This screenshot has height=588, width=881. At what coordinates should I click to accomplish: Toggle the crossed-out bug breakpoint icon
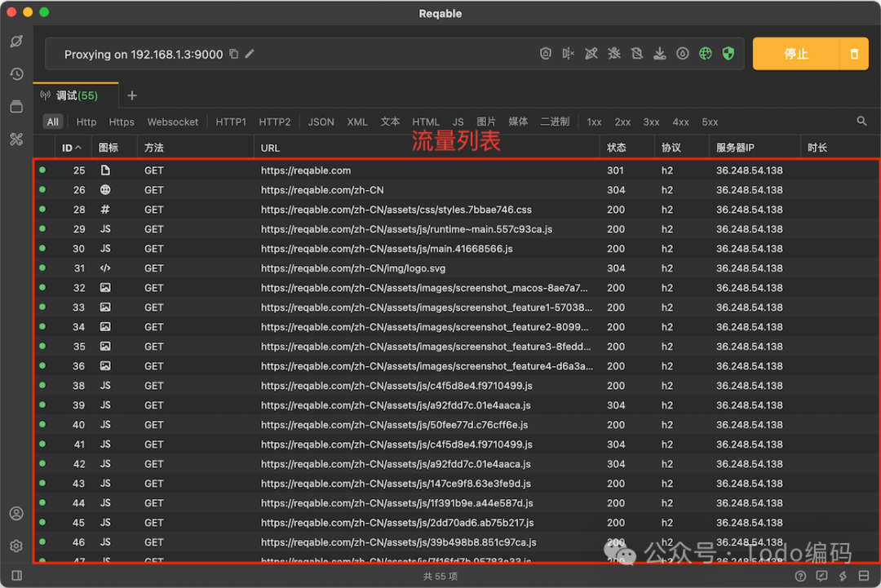(614, 53)
